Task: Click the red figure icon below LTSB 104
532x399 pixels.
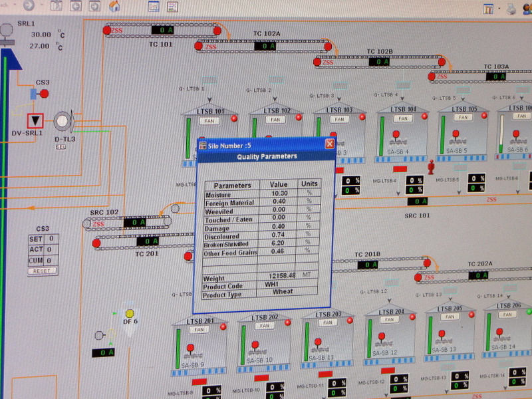Action: coord(430,166)
